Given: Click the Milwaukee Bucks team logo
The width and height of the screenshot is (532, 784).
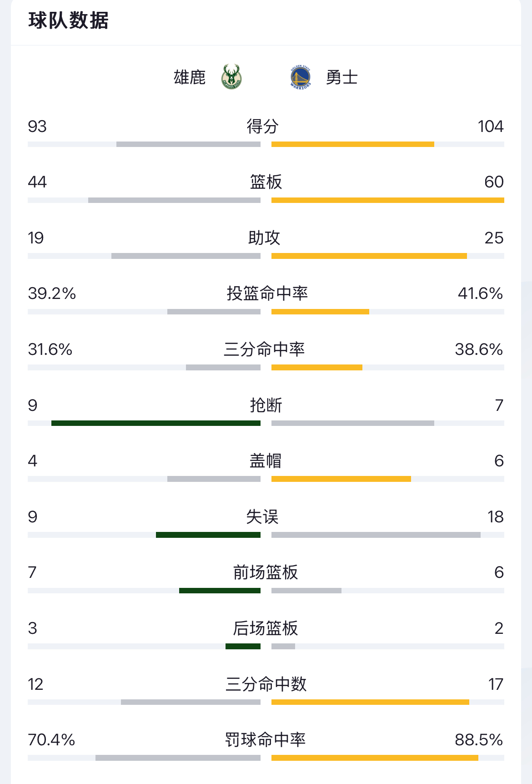Looking at the screenshot, I should [231, 77].
